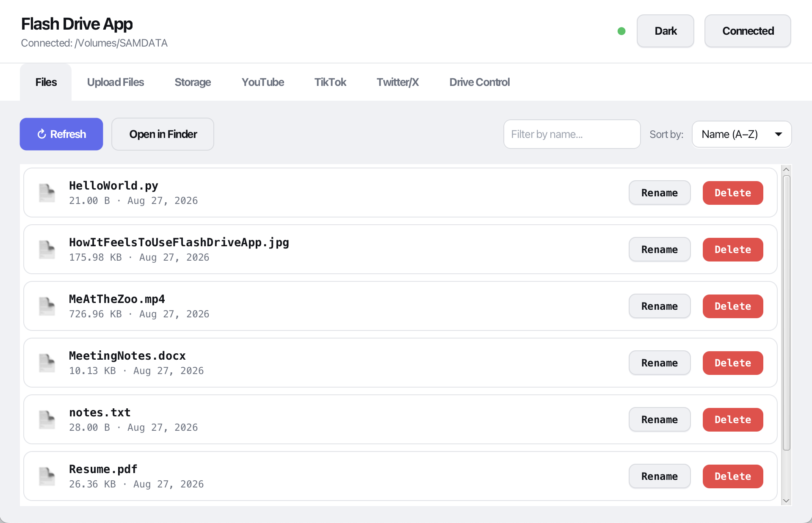Delete Resume.pdf
Viewport: 812px width, 523px height.
point(733,476)
